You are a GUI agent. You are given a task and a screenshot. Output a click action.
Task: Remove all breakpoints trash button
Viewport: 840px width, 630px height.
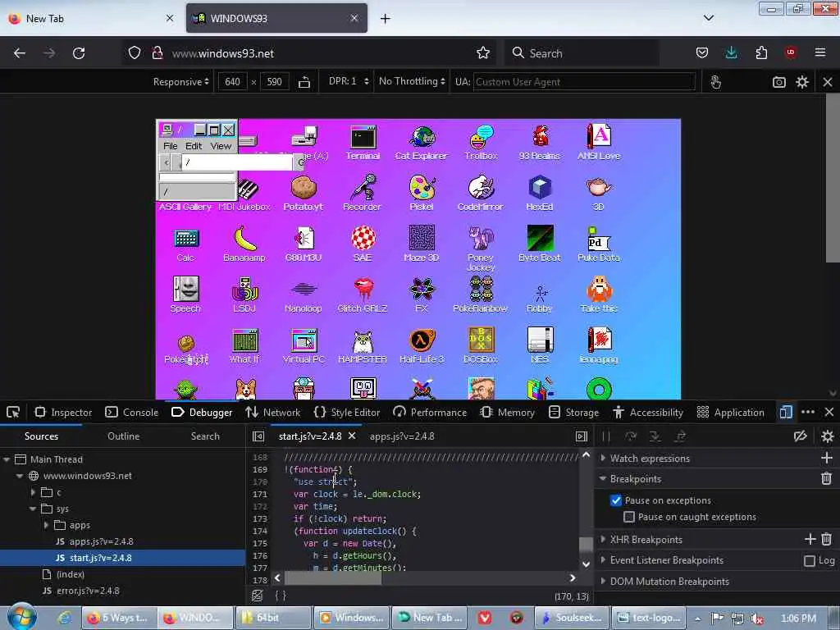[x=826, y=478]
